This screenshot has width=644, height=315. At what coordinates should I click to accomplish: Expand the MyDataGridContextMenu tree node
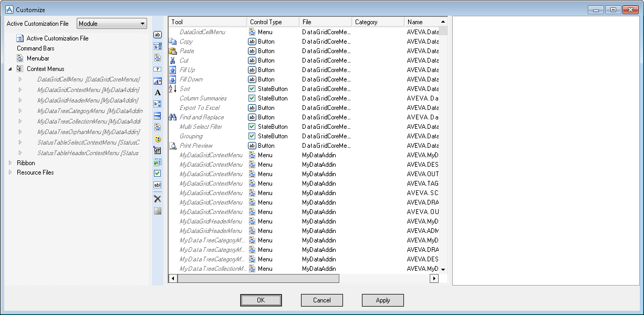coord(20,90)
